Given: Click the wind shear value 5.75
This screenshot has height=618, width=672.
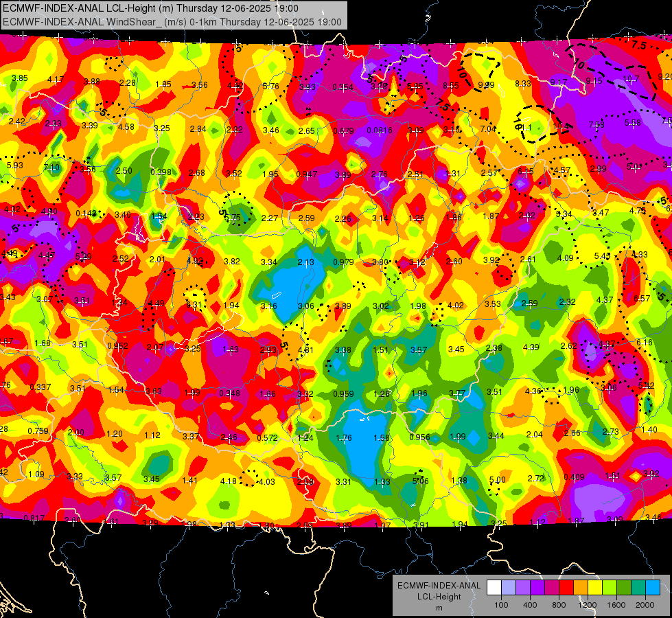Looking at the screenshot, I should pyautogui.click(x=232, y=218).
